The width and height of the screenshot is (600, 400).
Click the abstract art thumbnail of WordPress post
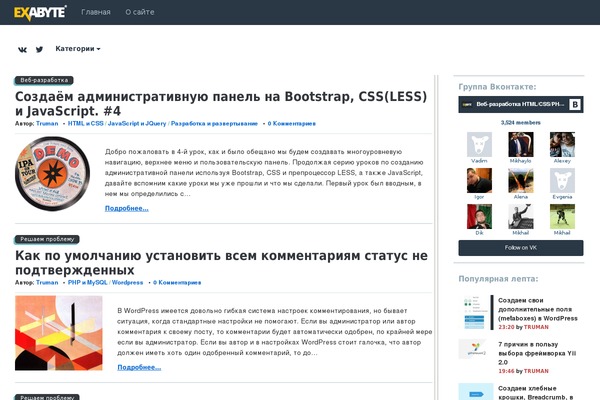click(59, 333)
